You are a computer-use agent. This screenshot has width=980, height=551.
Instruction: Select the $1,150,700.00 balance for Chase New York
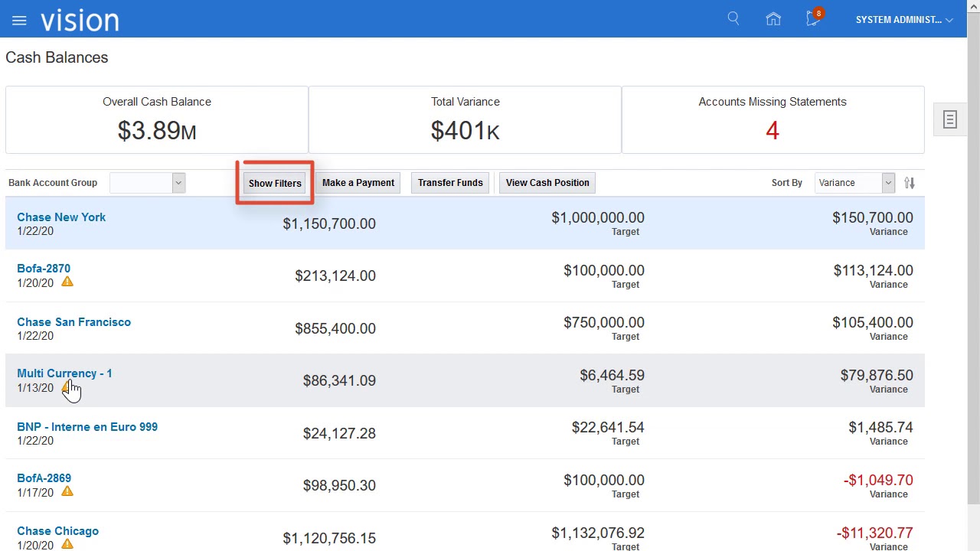point(329,223)
